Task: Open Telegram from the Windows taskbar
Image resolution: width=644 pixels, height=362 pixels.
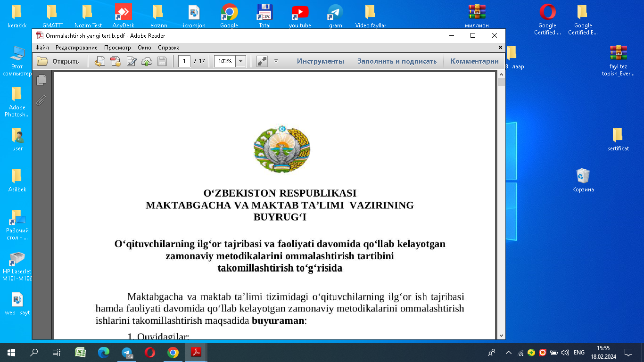Action: coord(127,353)
